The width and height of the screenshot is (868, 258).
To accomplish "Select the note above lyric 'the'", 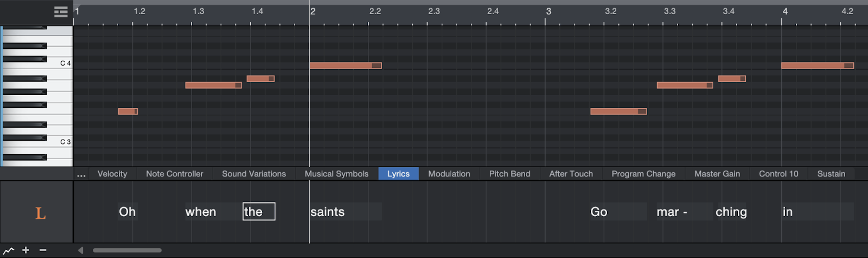I will pos(260,79).
